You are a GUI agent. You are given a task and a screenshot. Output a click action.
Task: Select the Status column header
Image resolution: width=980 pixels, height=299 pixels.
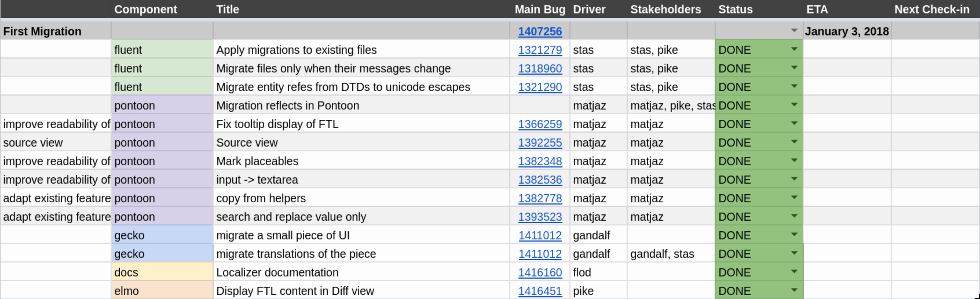click(759, 9)
